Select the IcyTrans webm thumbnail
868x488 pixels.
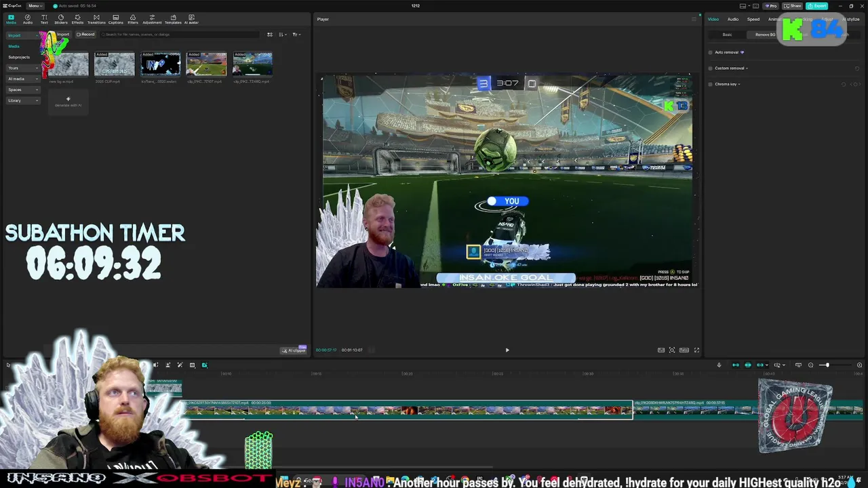point(160,64)
